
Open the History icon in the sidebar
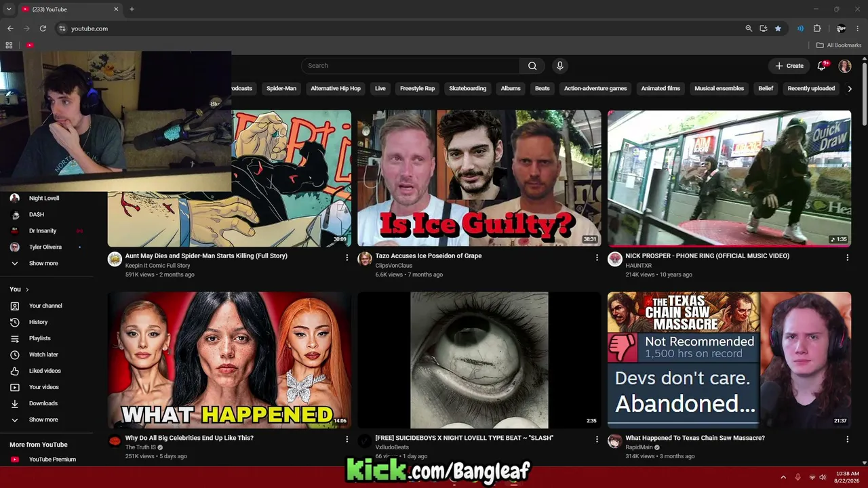14,322
